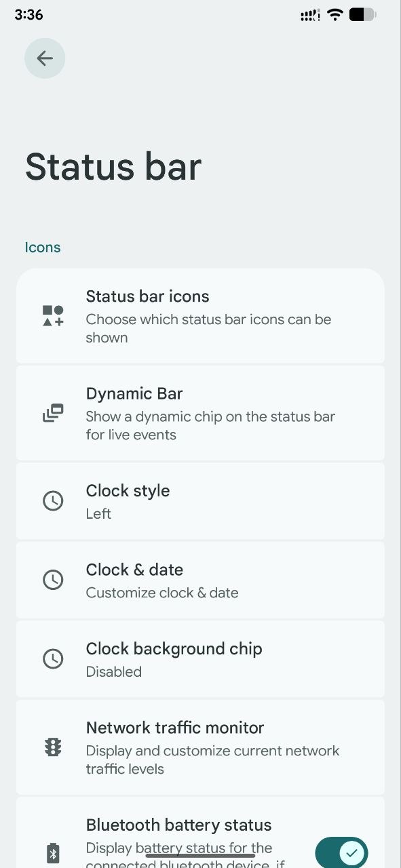Open Clock background chip set to Disabled

(x=200, y=658)
